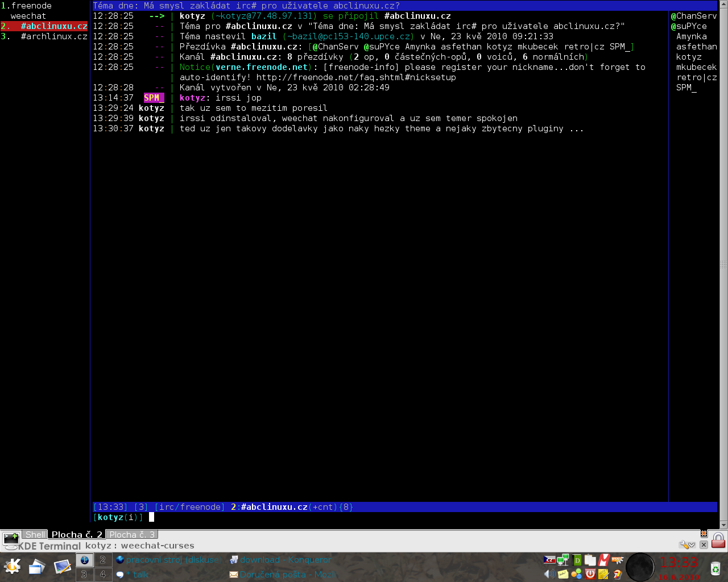Image resolution: width=728 pixels, height=582 pixels.
Task: Switch to virtual desktop 3 in pager
Action: coord(84,575)
